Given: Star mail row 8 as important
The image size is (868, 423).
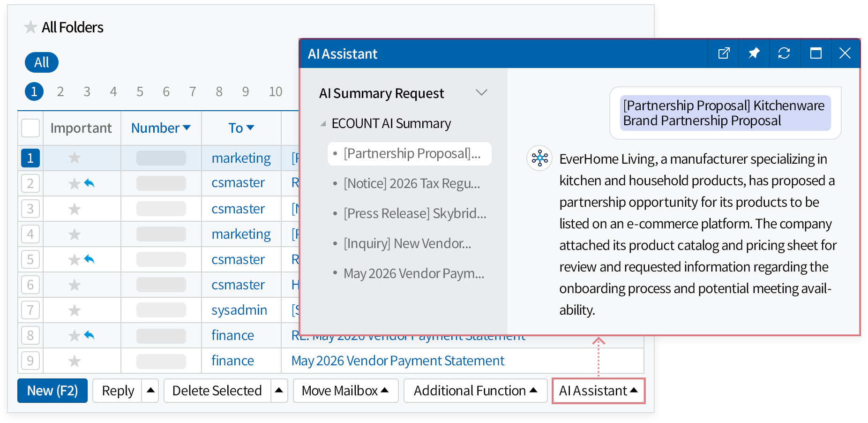Looking at the screenshot, I should pos(75,335).
